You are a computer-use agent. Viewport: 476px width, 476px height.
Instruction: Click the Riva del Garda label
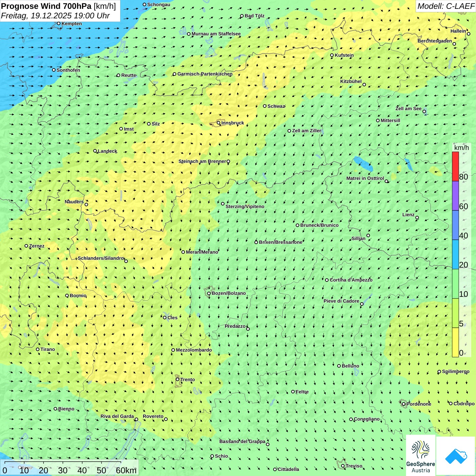click(117, 416)
